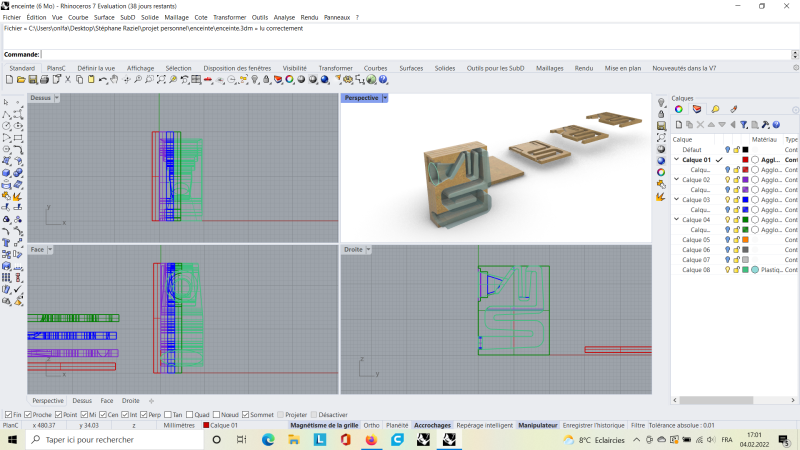Click the Save file icon in toolbar
800x450 pixels.
[x=31, y=79]
